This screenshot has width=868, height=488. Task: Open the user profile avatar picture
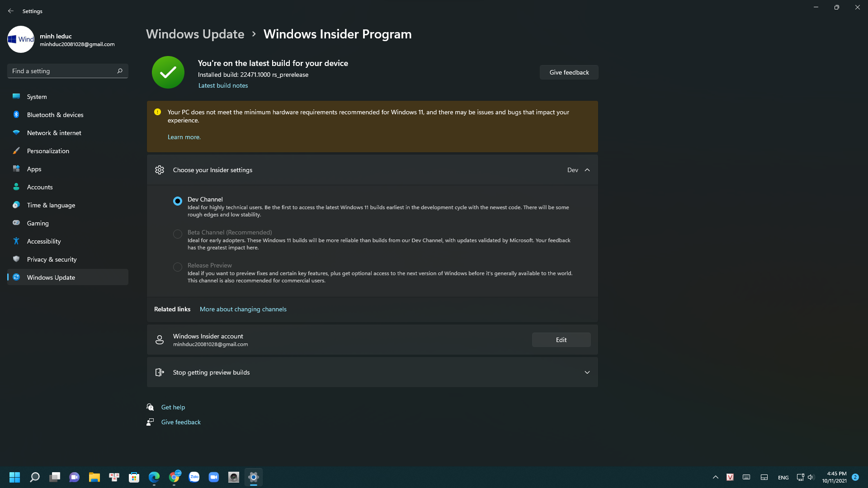coord(21,39)
